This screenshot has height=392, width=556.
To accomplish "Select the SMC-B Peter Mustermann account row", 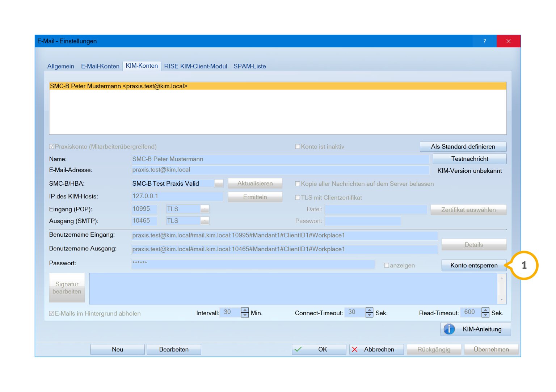I will click(x=277, y=86).
